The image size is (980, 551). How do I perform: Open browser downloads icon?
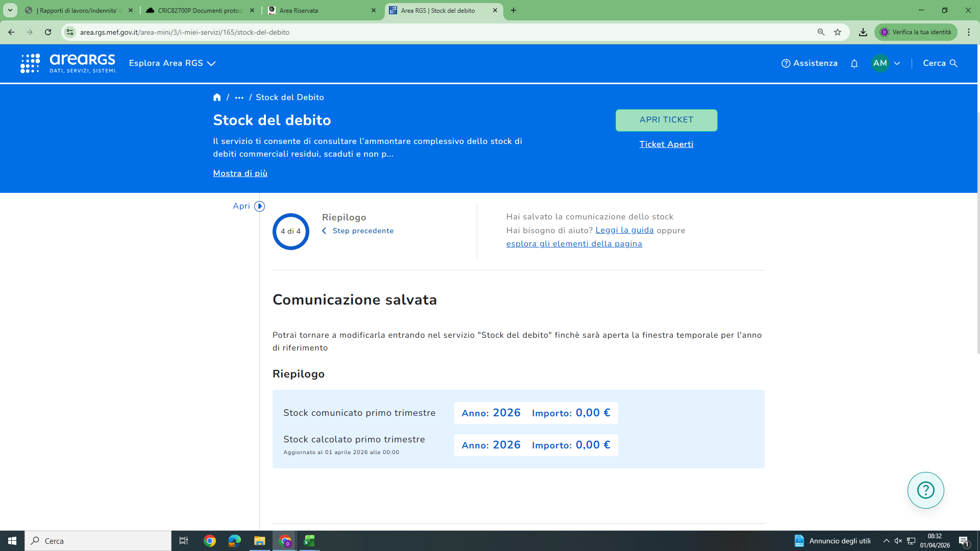[863, 32]
